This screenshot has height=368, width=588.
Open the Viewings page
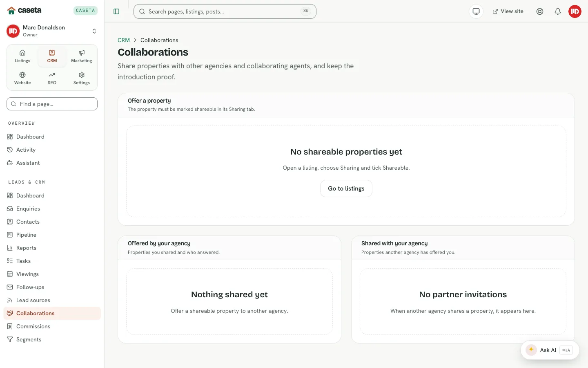[x=52, y=274]
